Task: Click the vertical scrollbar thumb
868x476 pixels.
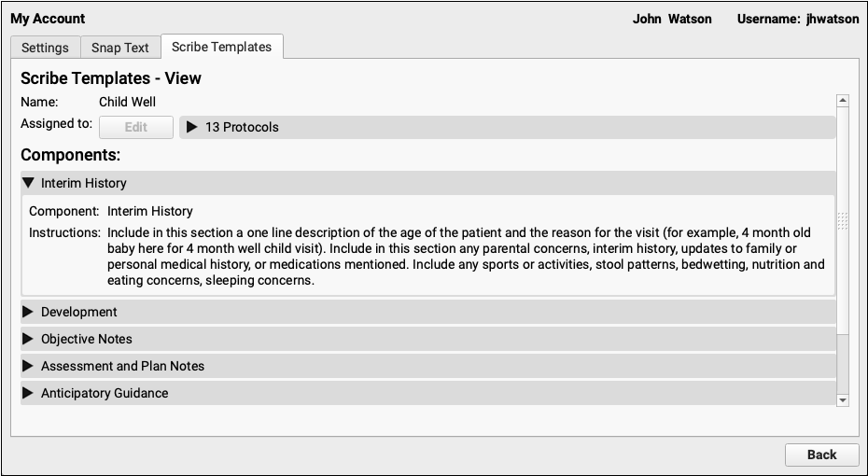Action: [x=843, y=220]
